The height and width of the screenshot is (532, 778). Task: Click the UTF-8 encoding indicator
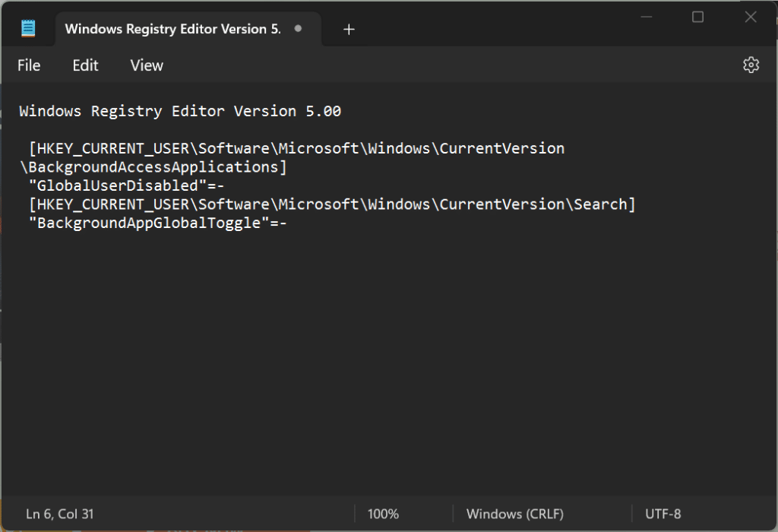click(663, 514)
